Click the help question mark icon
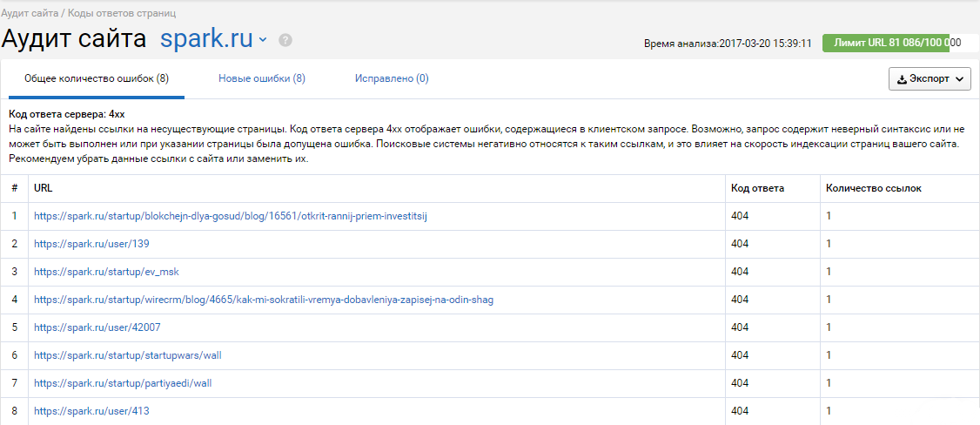The image size is (980, 425). [x=285, y=40]
